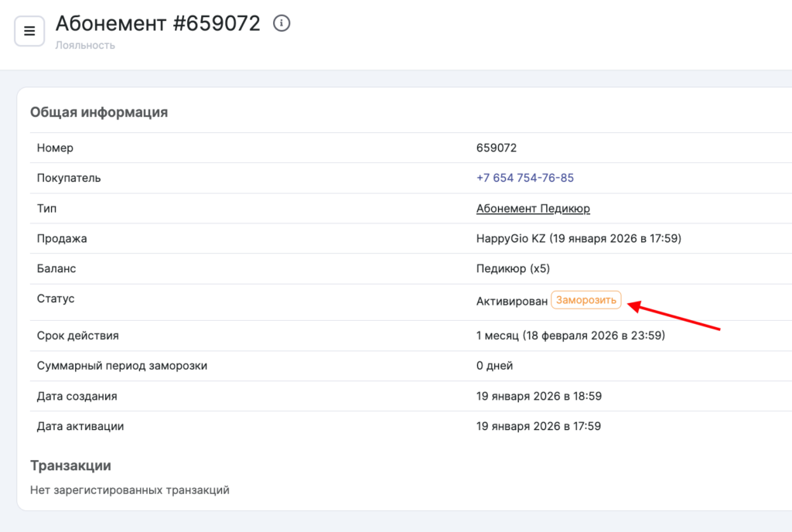Click the Нет зарегистрированных транзакций message
The image size is (792, 532).
pos(129,489)
